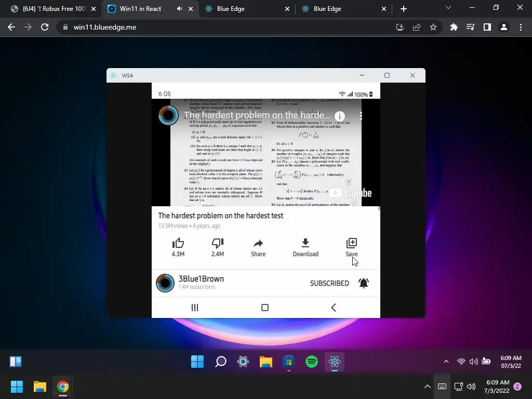The image size is (532, 399).
Task: Click Chrome on the host taskbar
Action: [x=63, y=387]
